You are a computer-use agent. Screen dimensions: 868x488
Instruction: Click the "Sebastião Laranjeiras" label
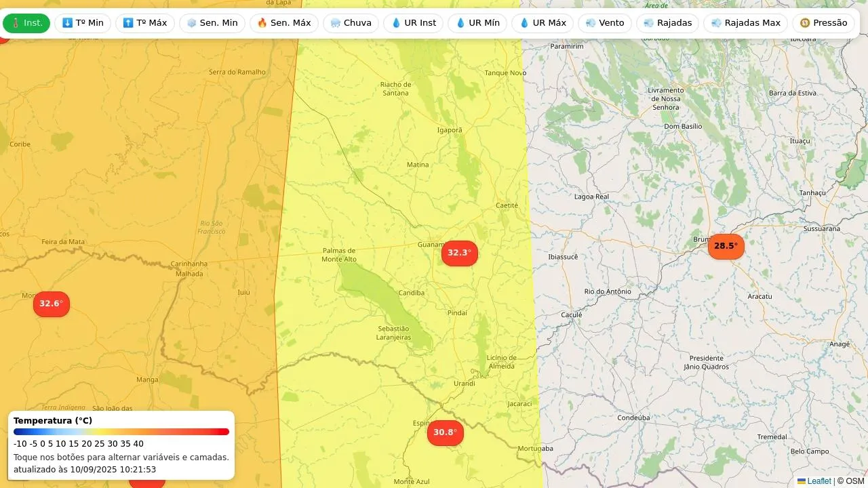coord(394,333)
